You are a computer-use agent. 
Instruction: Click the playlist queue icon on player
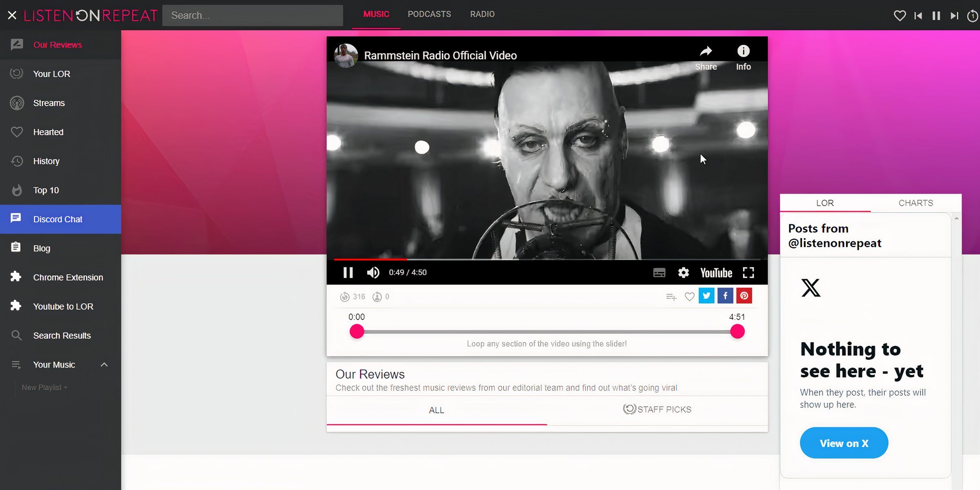point(671,296)
